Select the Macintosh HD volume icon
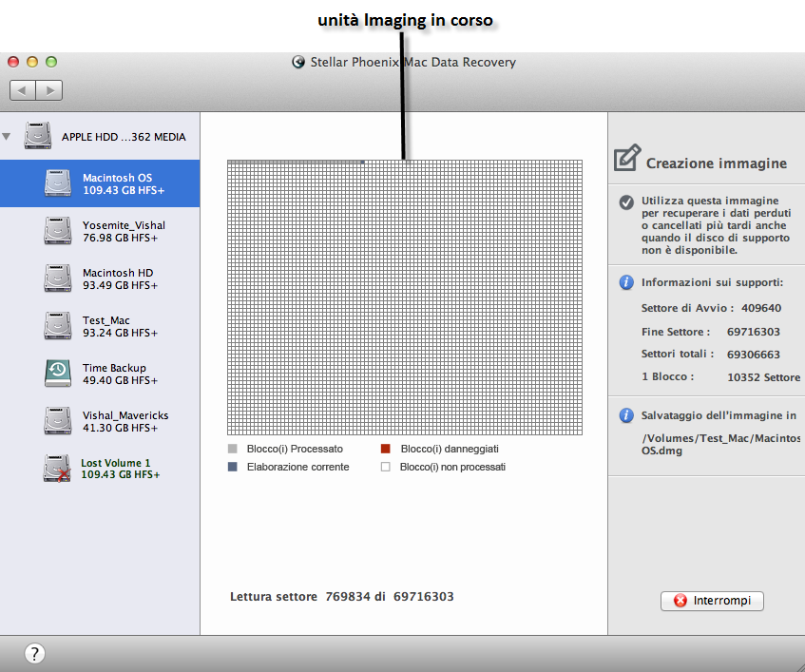805x672 pixels. tap(57, 278)
